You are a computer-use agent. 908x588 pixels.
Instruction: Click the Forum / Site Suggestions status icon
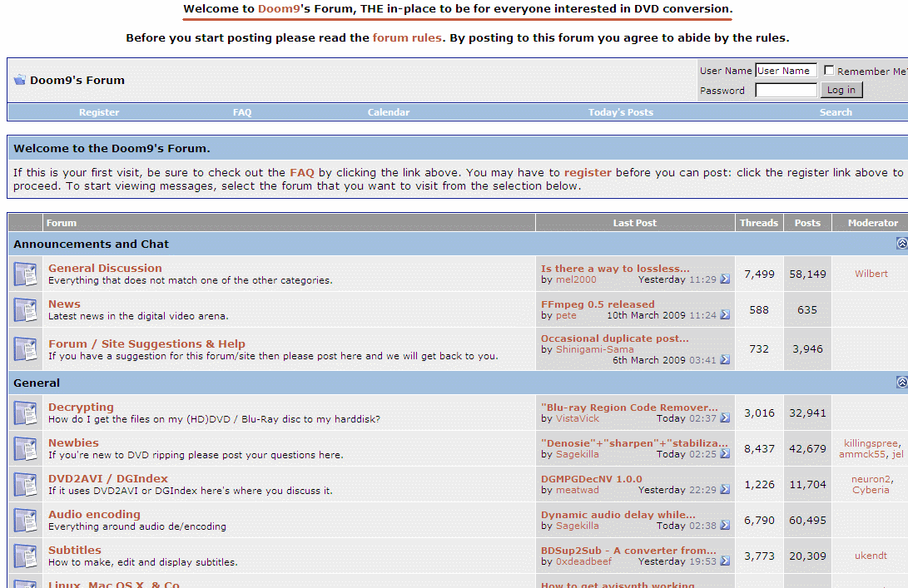(26, 349)
